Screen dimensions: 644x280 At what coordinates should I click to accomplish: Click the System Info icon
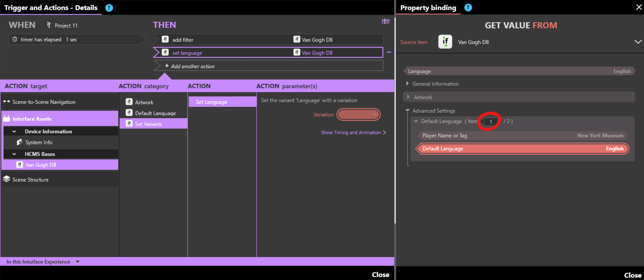pos(20,142)
